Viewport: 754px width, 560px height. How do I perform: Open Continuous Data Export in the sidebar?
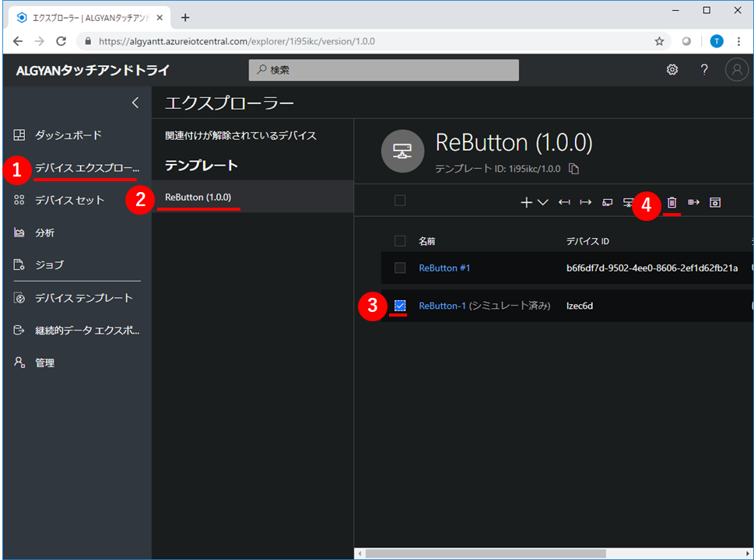[x=87, y=331]
